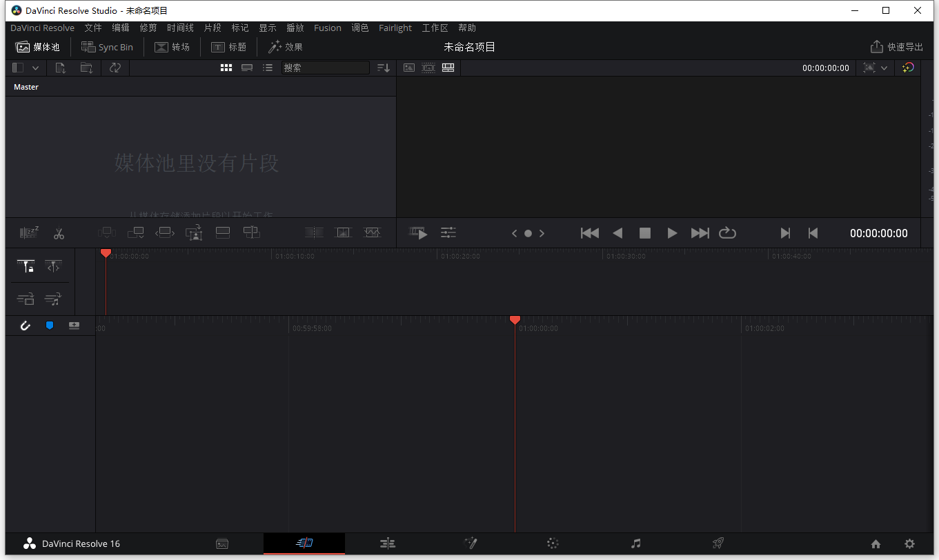Toggle loop playback
Image resolution: width=939 pixels, height=560 pixels.
(728, 233)
